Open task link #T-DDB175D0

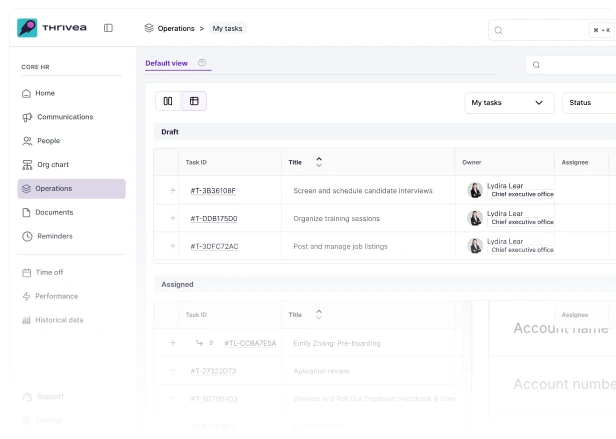(x=214, y=218)
